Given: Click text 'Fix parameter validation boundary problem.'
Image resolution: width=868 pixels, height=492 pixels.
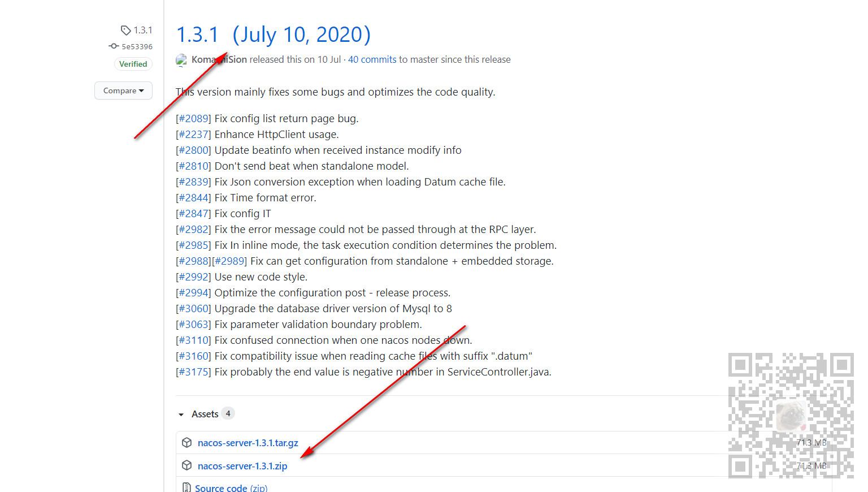Looking at the screenshot, I should coord(318,324).
